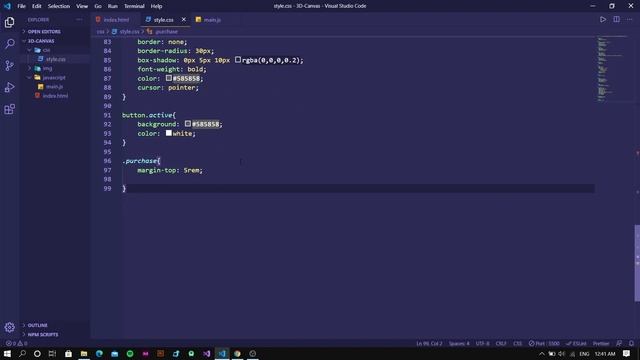This screenshot has width=640, height=360.
Task: Open the editor More Actions ellipsis
Action: pos(629,20)
